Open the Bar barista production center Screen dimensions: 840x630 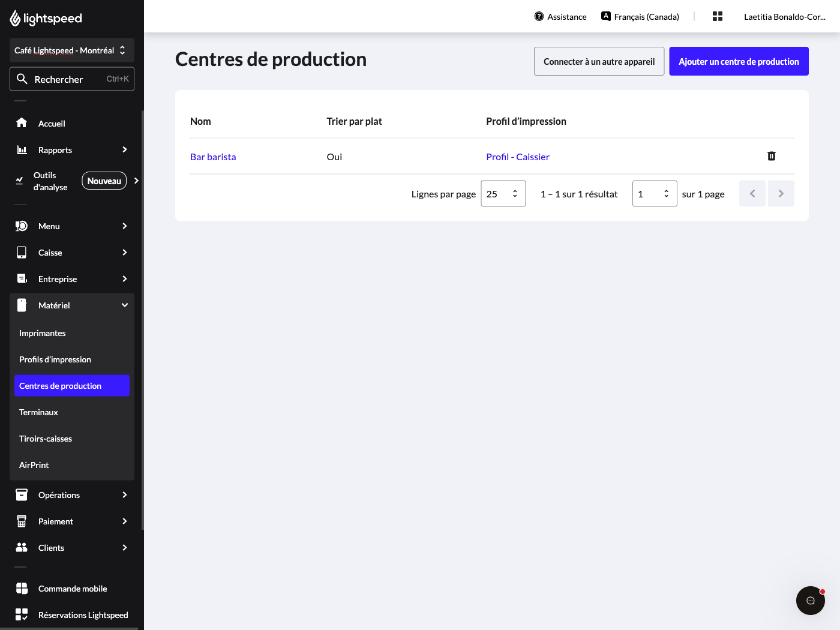tap(213, 157)
